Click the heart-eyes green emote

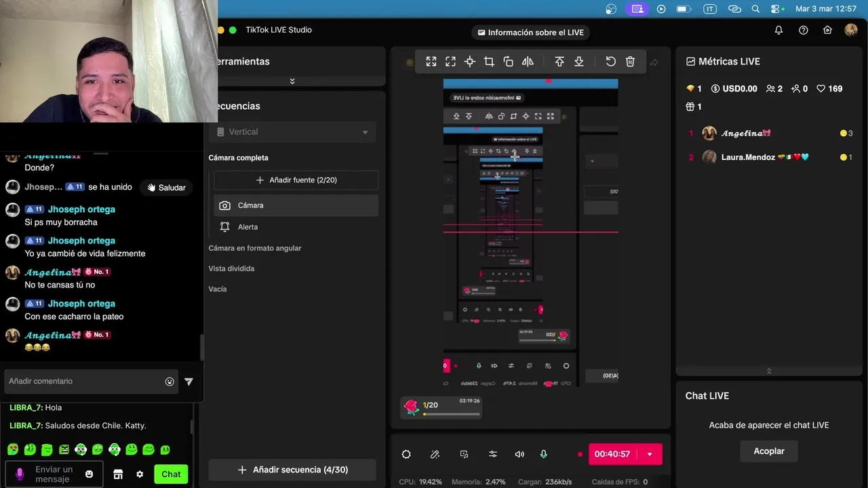[x=13, y=449]
